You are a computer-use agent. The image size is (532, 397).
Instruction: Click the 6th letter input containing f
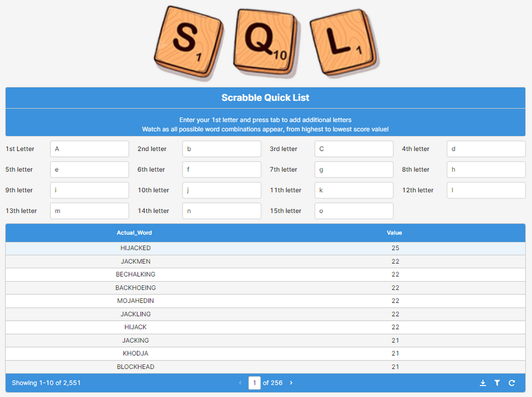tap(221, 169)
